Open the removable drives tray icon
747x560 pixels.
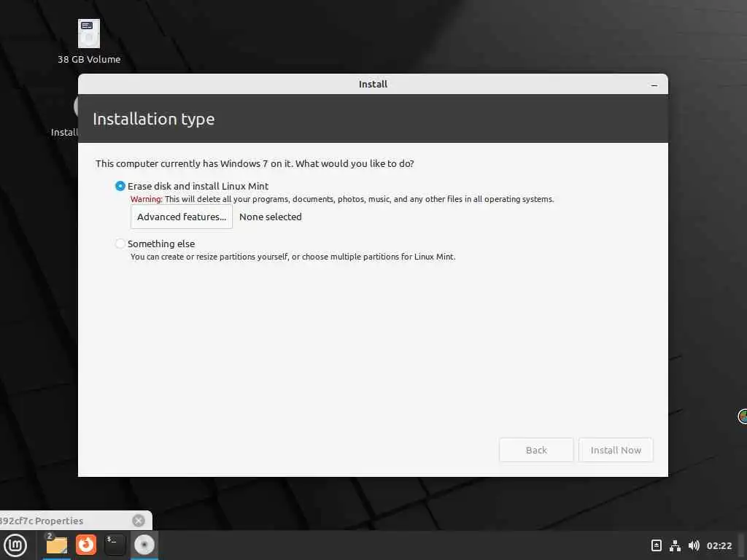click(x=656, y=545)
